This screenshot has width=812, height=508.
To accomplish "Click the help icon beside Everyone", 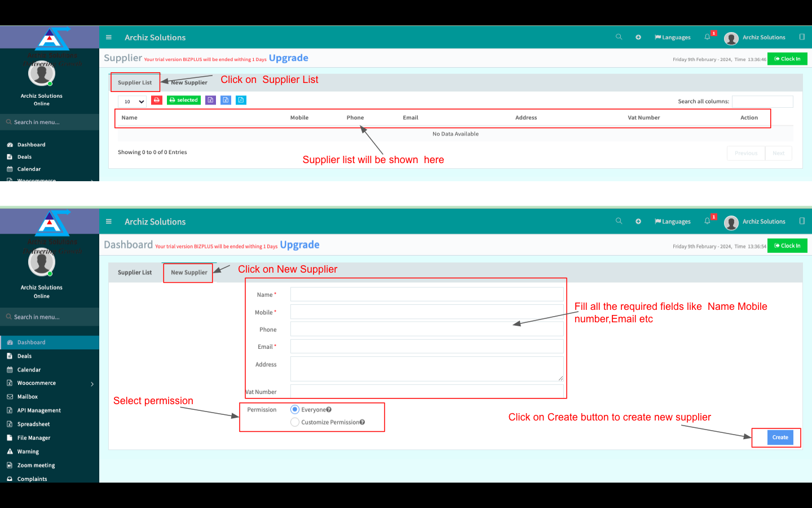I will [x=329, y=410].
